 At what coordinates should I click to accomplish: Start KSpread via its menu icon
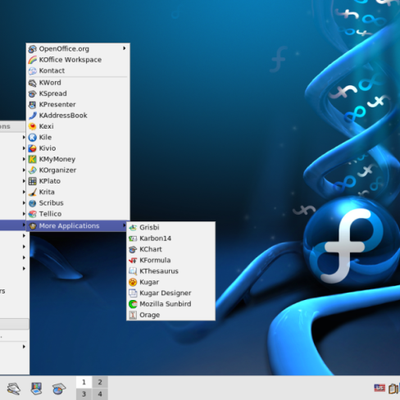pos(32,94)
